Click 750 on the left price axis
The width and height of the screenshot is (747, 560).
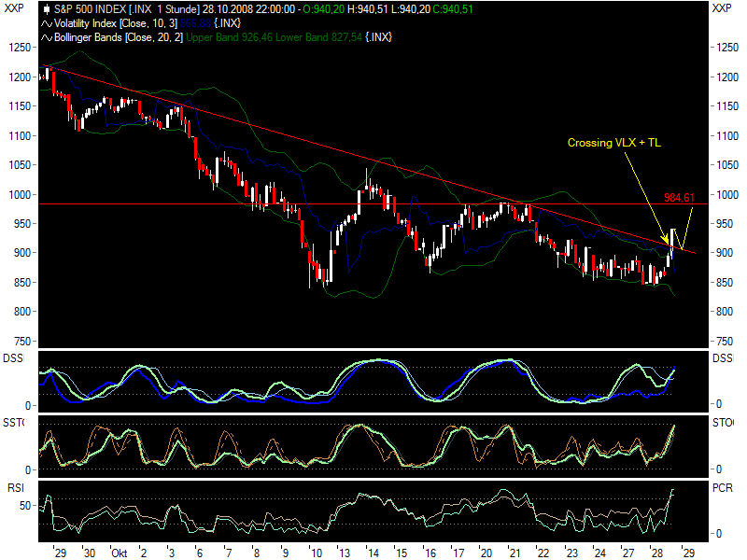22,342
